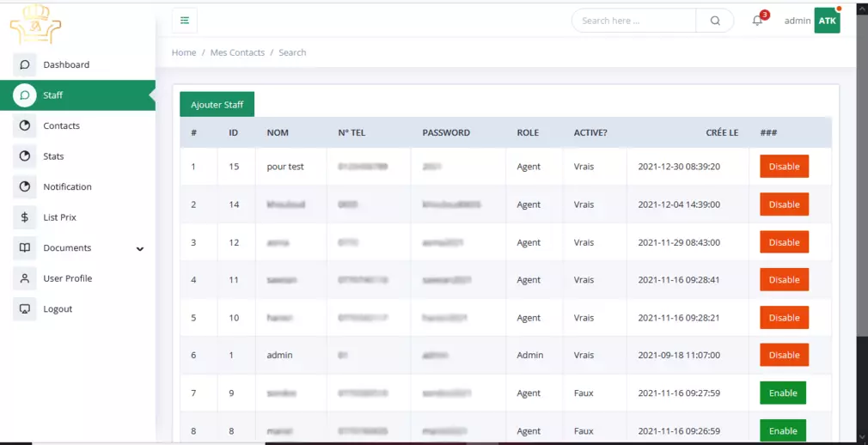
Task: Go to Contacts in the sidebar
Action: [x=61, y=126]
